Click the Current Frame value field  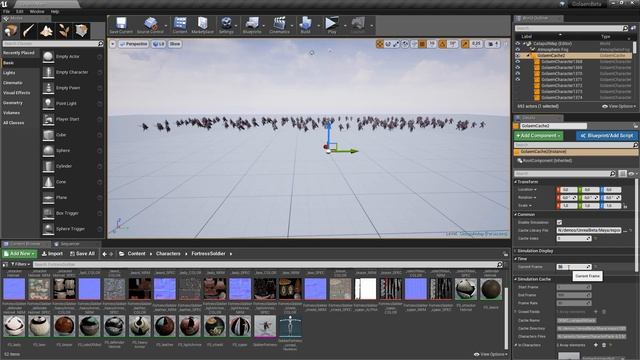[x=573, y=267]
